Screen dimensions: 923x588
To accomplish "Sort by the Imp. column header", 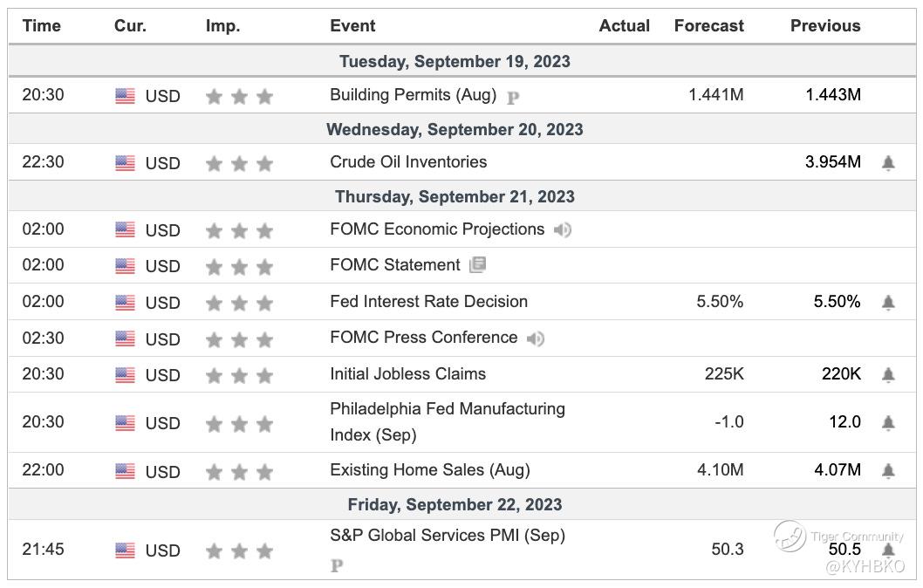I will [222, 26].
